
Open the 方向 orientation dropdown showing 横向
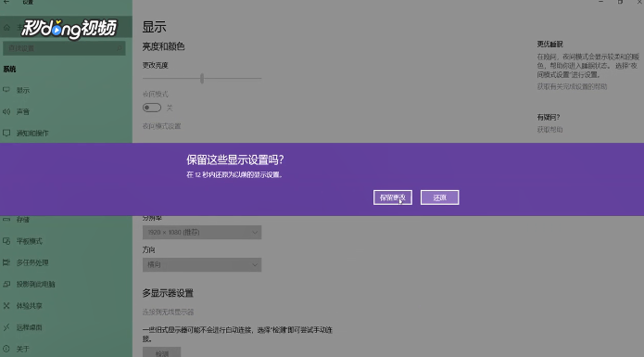[x=202, y=264]
